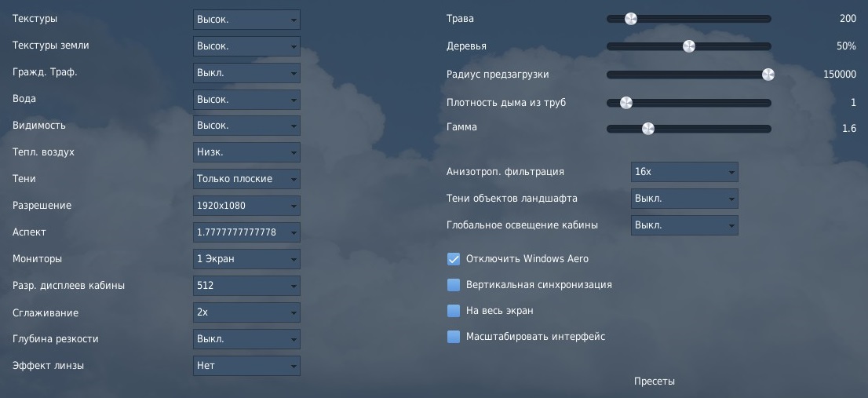Uncheck Отключить Windows Aero checkbox
Viewport: 868px width, 398px height.
[454, 259]
